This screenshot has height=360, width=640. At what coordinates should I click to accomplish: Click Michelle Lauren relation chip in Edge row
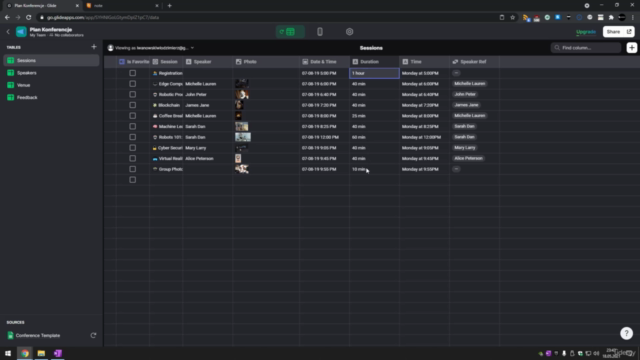[469, 84]
